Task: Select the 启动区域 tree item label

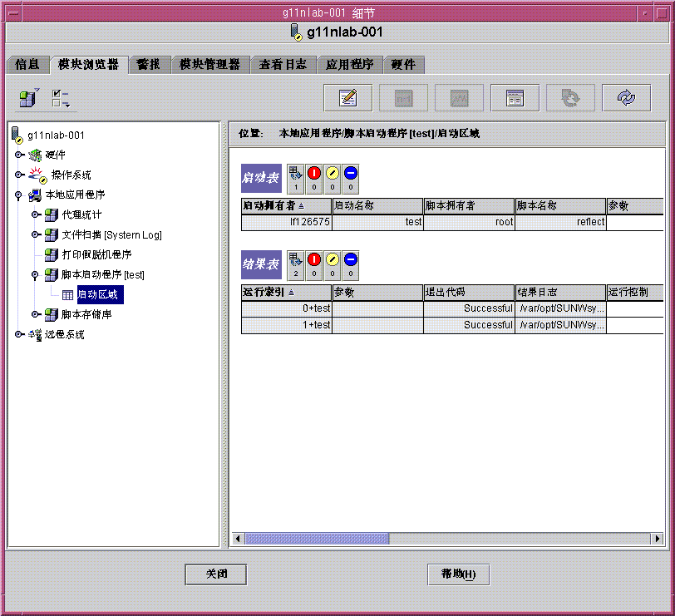Action: click(x=101, y=295)
